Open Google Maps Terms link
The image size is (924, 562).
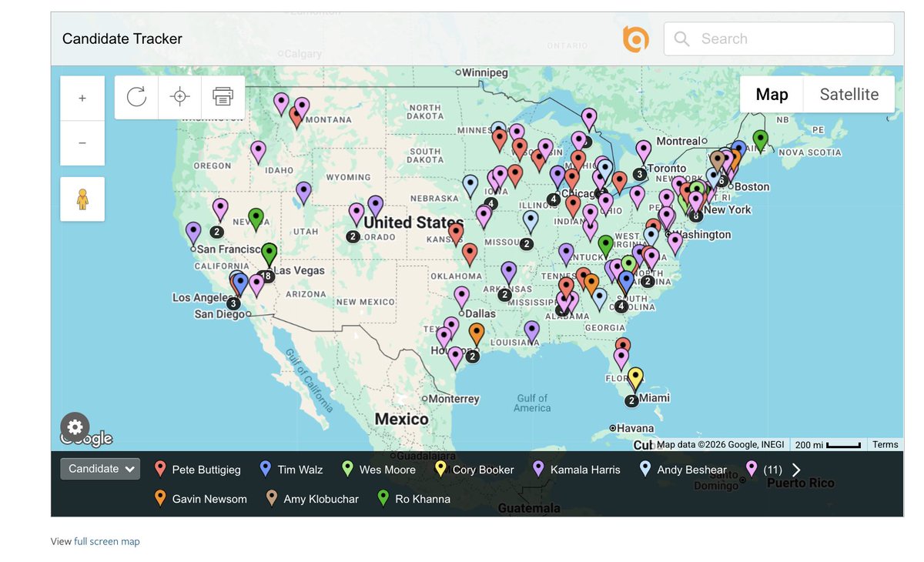click(885, 444)
